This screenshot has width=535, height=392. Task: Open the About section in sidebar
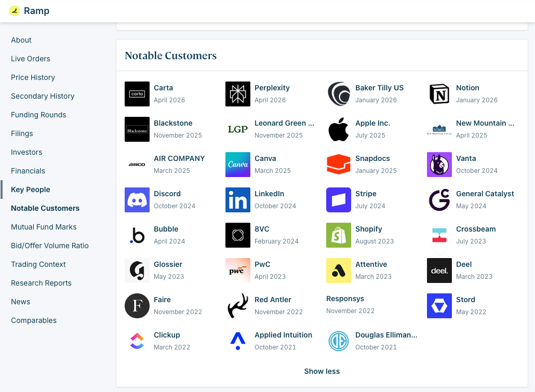(21, 40)
